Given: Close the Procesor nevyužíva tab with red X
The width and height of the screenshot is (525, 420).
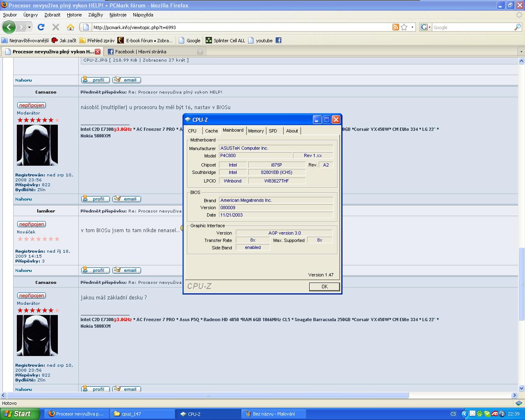Looking at the screenshot, I should click(x=98, y=52).
